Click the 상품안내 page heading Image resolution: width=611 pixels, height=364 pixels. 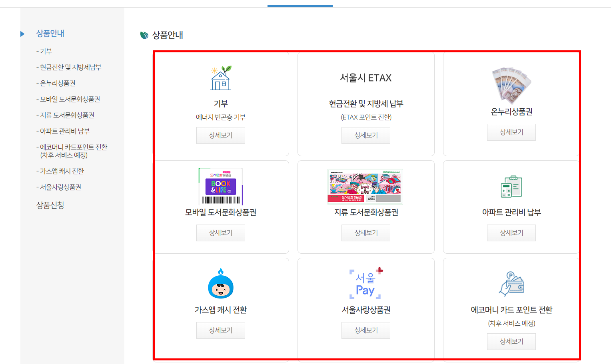pos(168,35)
